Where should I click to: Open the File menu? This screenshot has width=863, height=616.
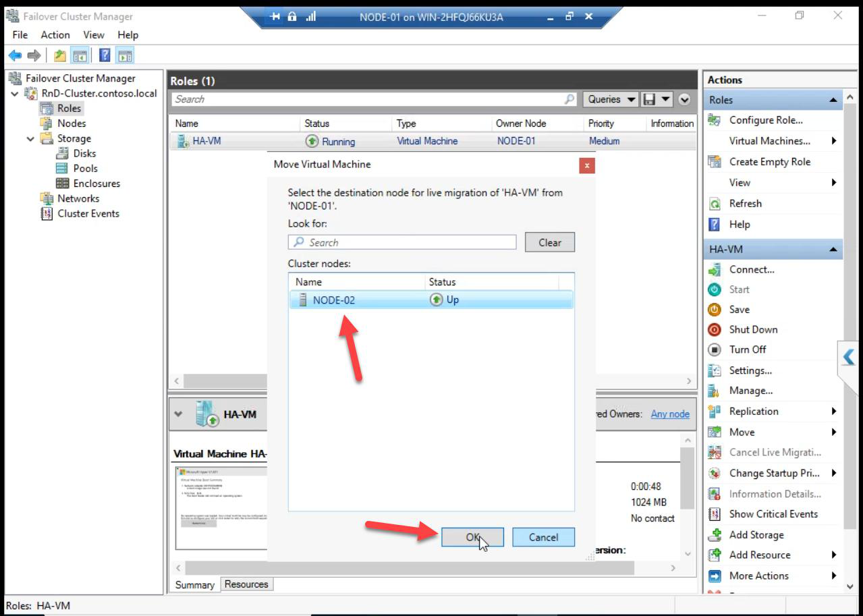(x=20, y=35)
